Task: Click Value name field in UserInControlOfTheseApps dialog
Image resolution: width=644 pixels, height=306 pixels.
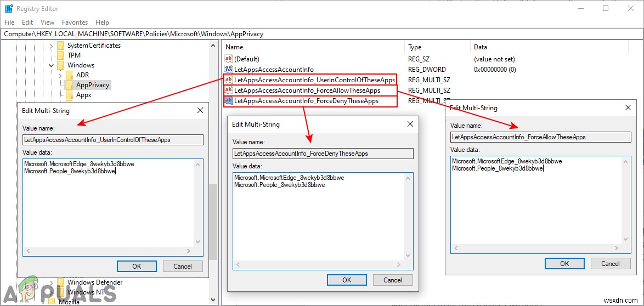Action: tap(113, 140)
